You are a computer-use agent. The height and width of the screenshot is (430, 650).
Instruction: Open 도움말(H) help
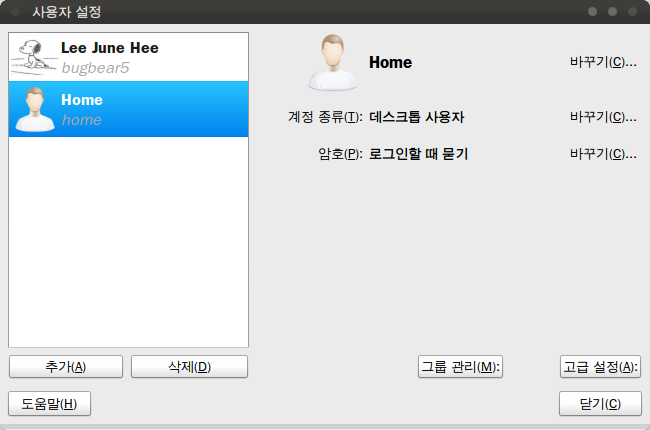tap(49, 403)
